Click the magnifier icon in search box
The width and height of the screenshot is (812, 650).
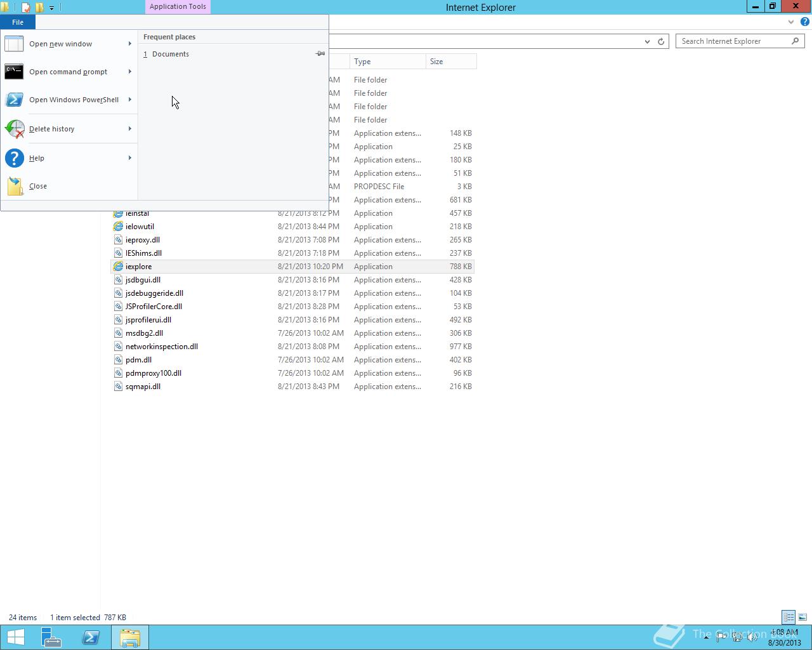point(795,41)
